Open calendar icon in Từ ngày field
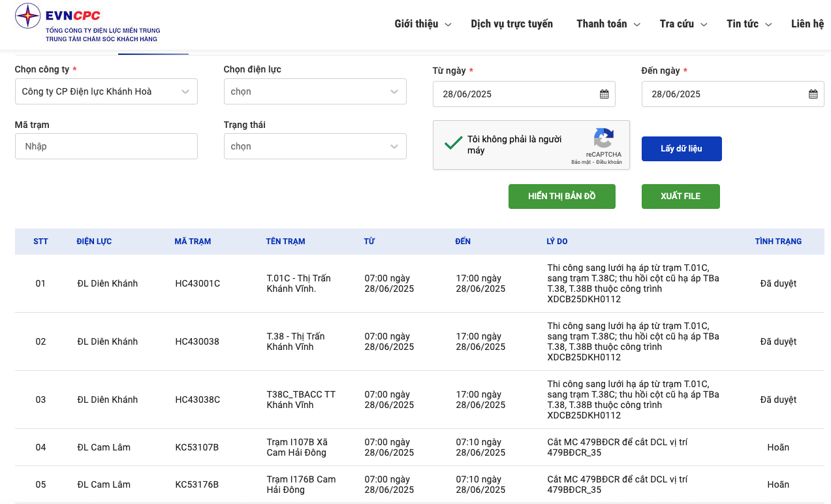Viewport: 831px width, 504px height. [x=604, y=94]
